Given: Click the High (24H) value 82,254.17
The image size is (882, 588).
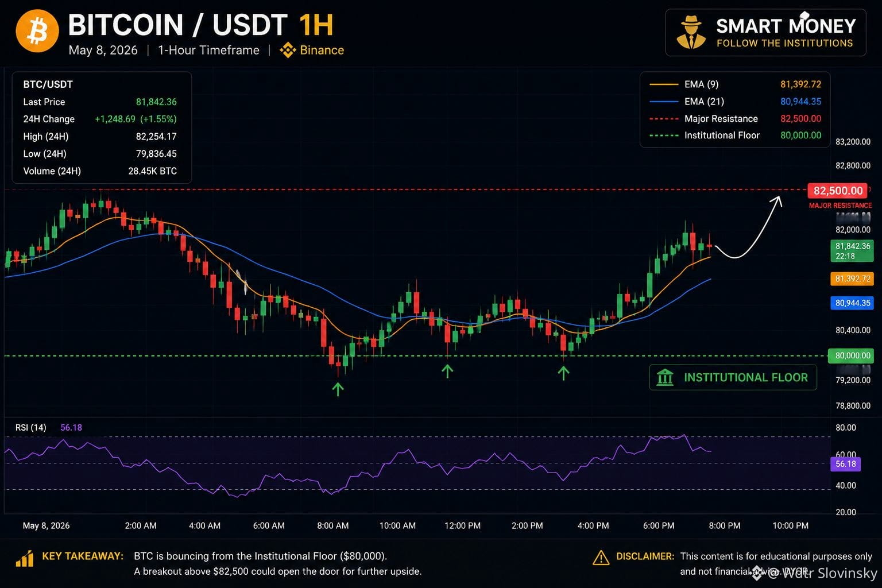Looking at the screenshot, I should pos(156,136).
